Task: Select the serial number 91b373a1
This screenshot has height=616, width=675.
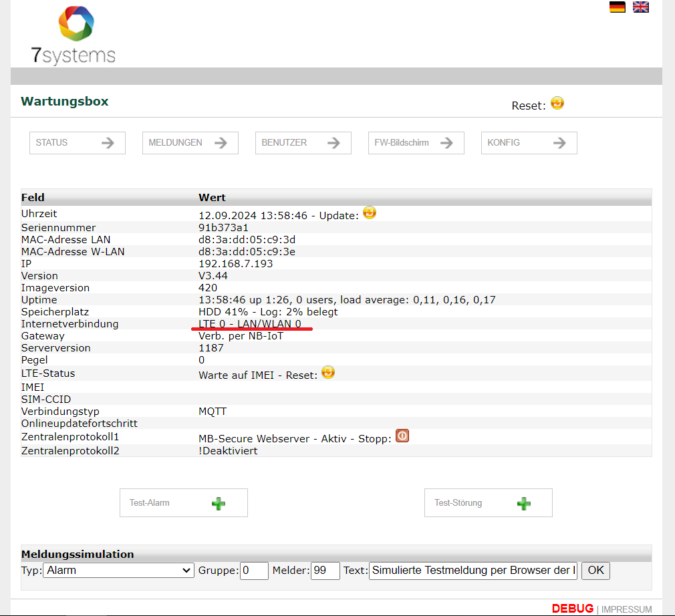Action: pos(223,227)
